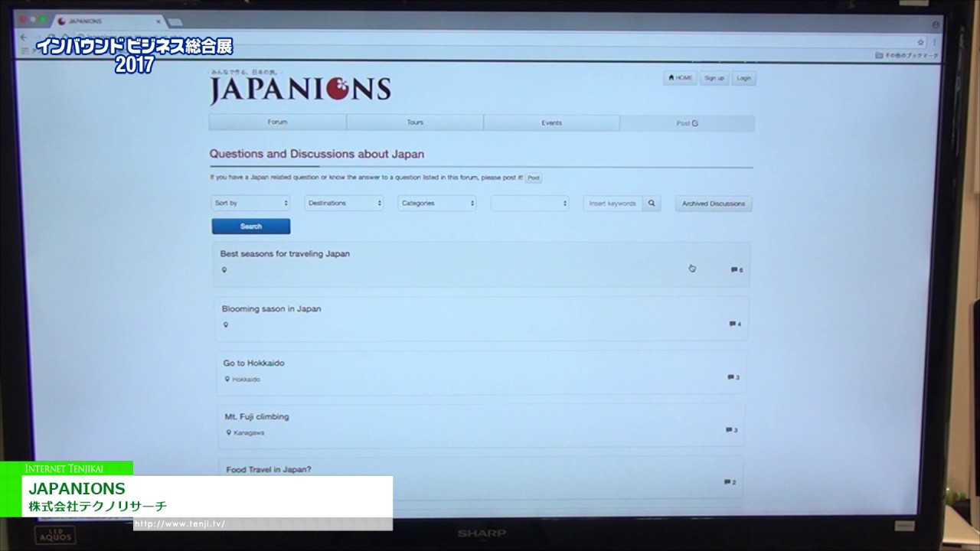Click the Kanagawa location tag
The image size is (980, 551).
pyautogui.click(x=246, y=432)
